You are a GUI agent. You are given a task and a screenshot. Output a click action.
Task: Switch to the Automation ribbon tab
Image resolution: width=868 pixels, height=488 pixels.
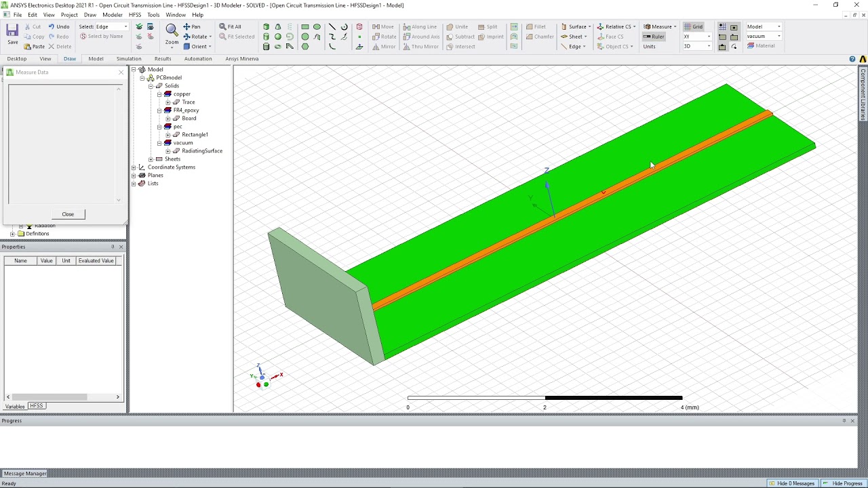pyautogui.click(x=198, y=59)
